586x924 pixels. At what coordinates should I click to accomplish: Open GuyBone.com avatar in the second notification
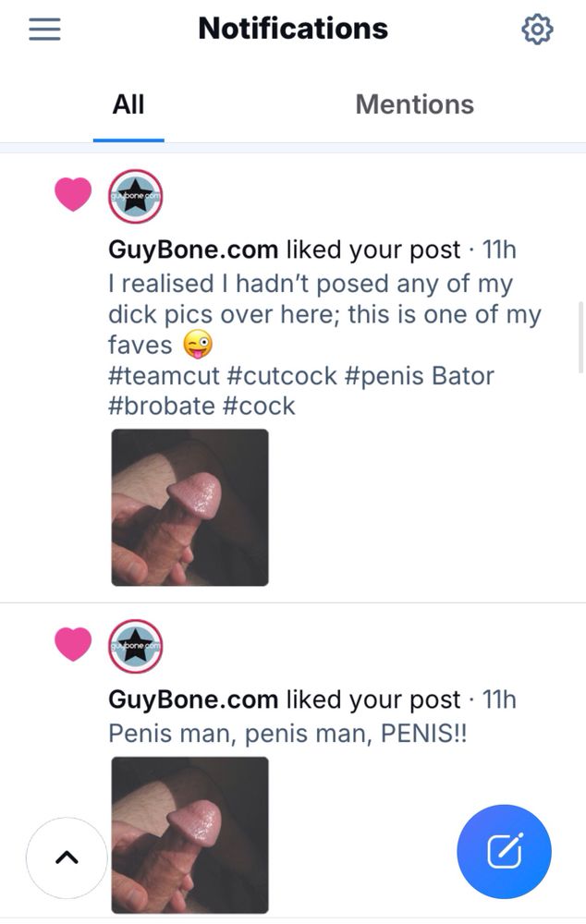[136, 647]
